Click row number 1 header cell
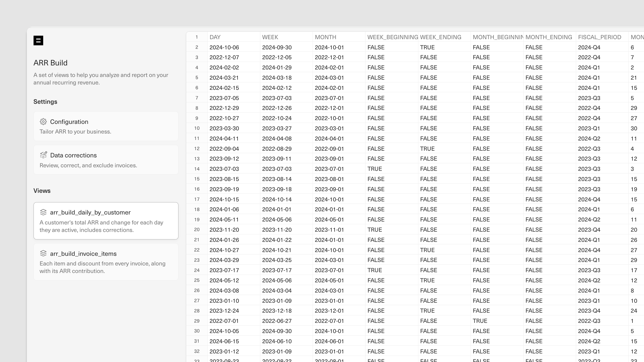The width and height of the screenshot is (644, 362). click(197, 37)
